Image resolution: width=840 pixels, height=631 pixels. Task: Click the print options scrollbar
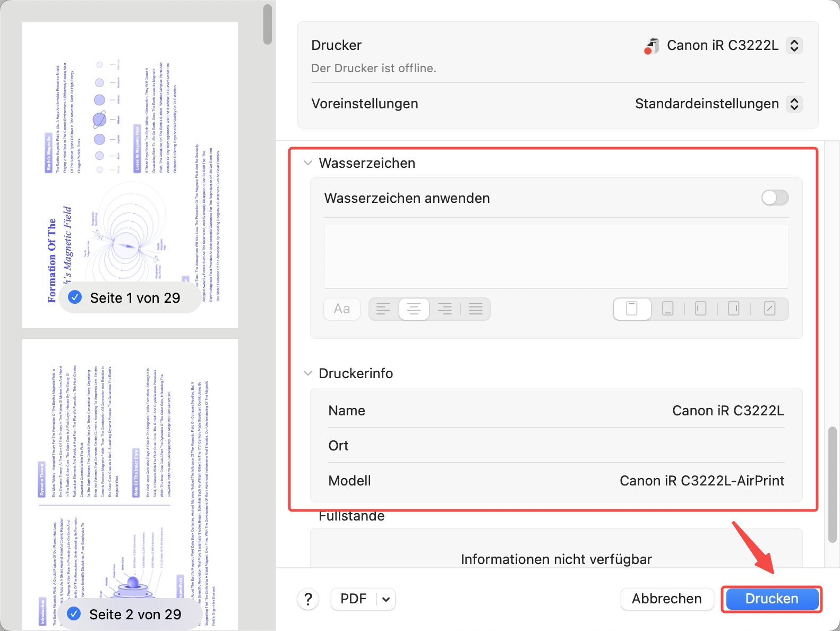point(833,484)
